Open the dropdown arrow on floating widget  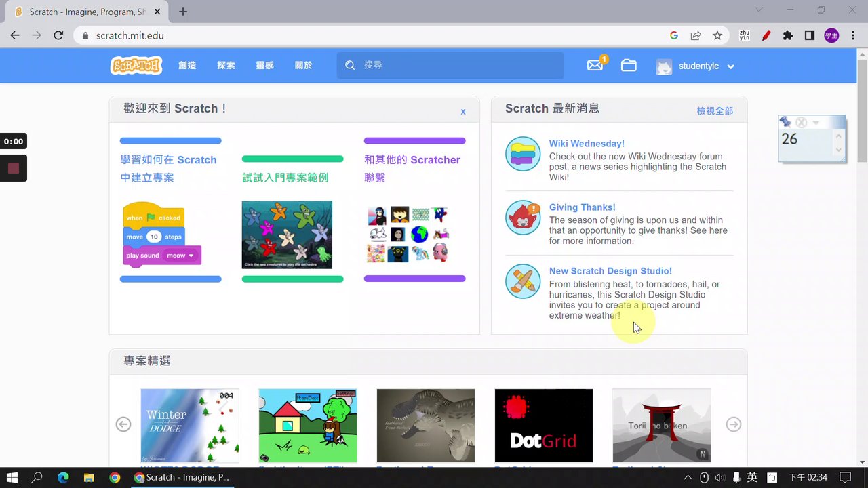(816, 123)
